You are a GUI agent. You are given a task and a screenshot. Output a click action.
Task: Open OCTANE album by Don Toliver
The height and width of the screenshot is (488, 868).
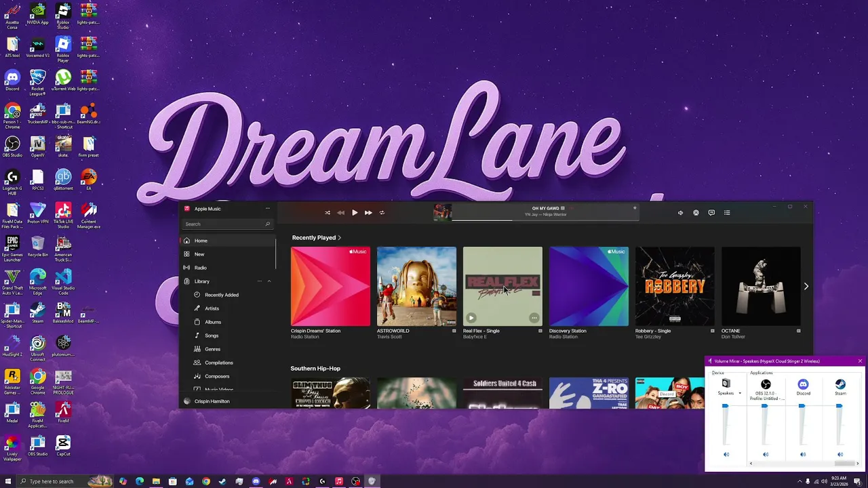pos(761,286)
